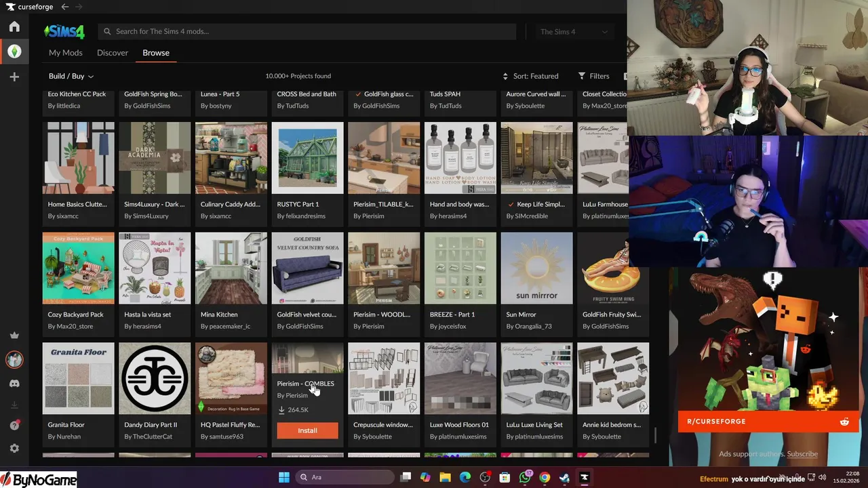Click the Search for The Sims 4 mods field
Viewport: 868px width, 488px height.
click(307, 31)
